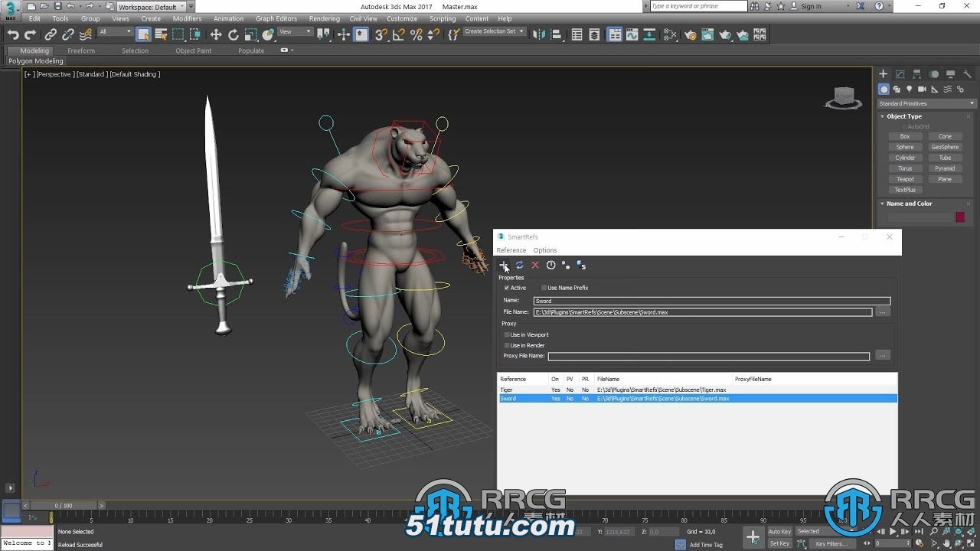
Task: Open the selection filter All dropdown
Action: tap(116, 31)
